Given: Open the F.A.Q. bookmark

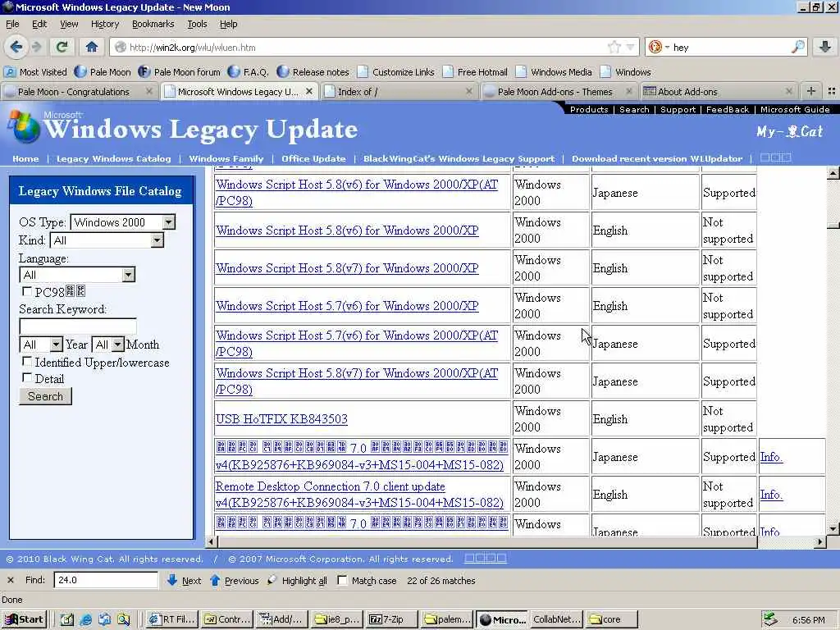Looking at the screenshot, I should point(248,72).
